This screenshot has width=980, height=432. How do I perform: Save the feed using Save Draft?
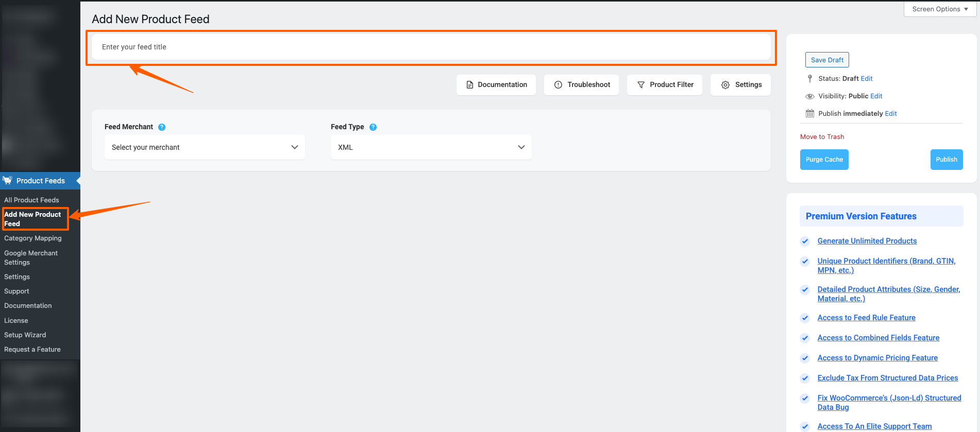coord(826,60)
